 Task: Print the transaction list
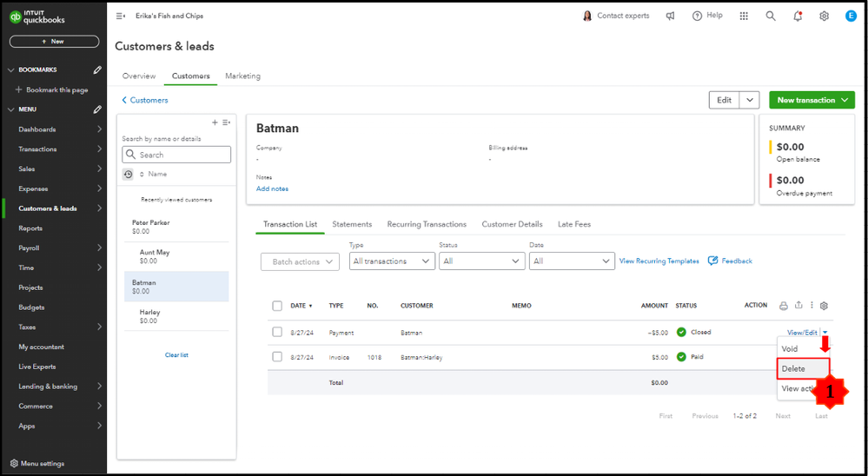784,306
